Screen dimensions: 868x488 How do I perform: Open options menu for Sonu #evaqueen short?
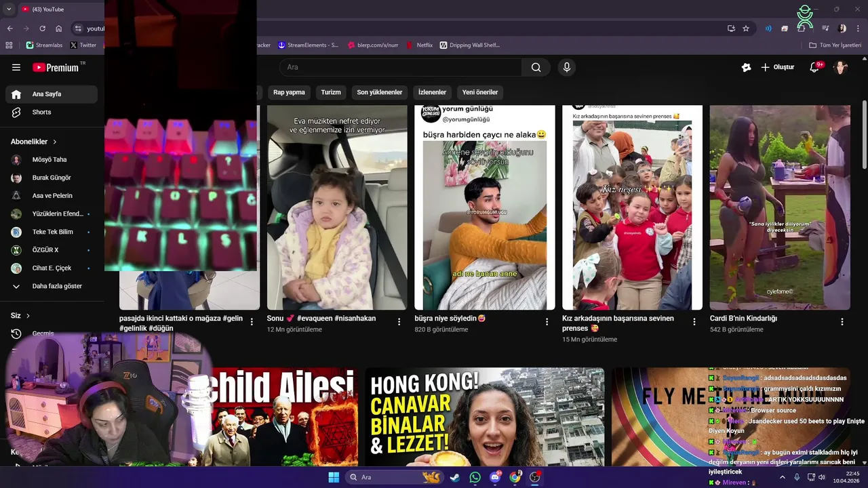pos(399,322)
